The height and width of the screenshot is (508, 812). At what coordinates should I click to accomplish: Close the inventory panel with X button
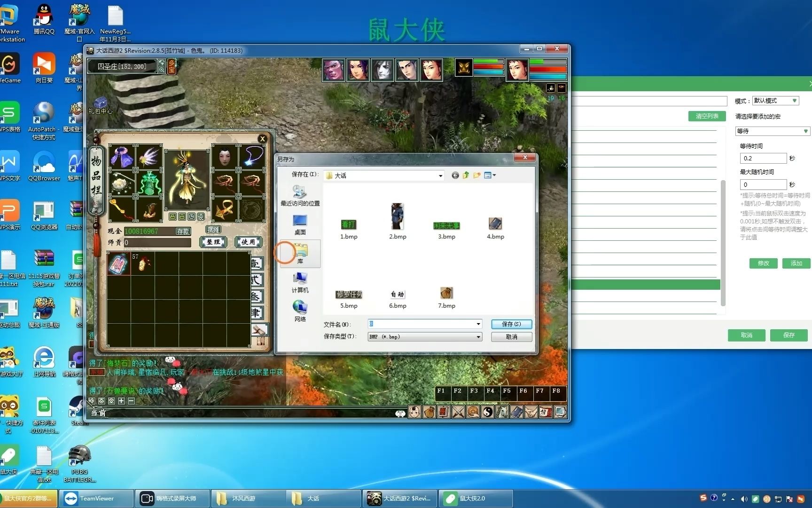(263, 138)
